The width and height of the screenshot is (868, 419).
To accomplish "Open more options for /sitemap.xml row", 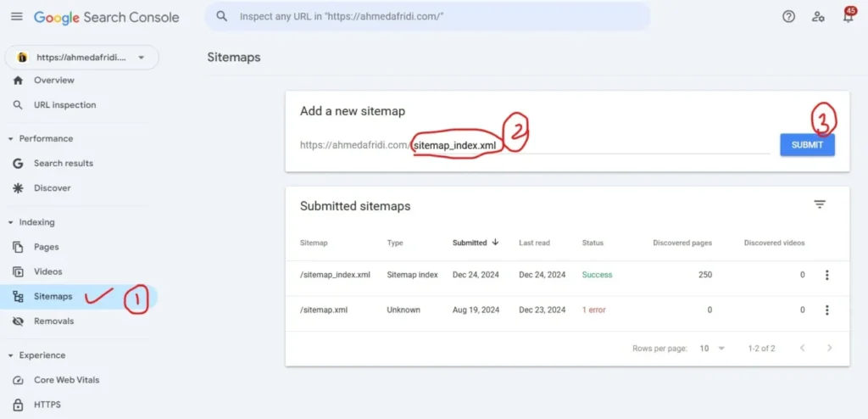I will (826, 310).
